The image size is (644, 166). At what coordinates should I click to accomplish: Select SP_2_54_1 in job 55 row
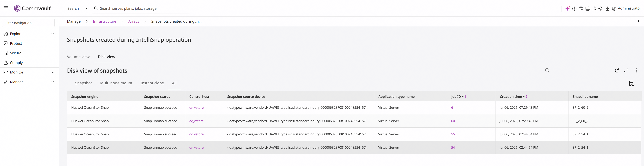[580, 134]
